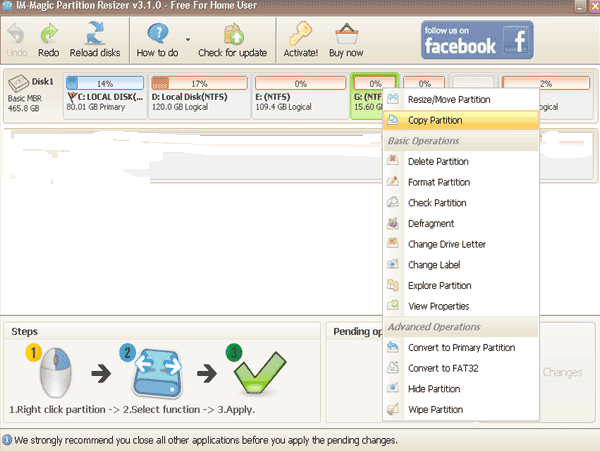Click the Hide Partition icon
Screen dimensions: 600x451
[x=393, y=388]
